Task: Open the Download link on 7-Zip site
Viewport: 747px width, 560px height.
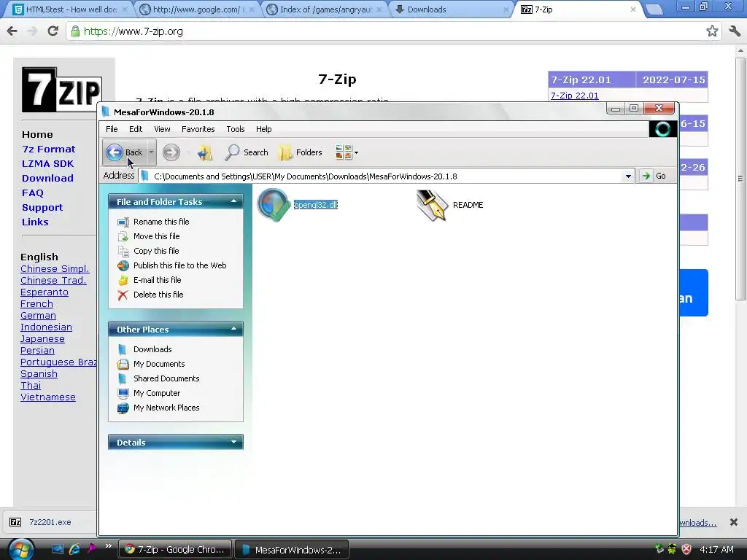Action: [x=47, y=178]
